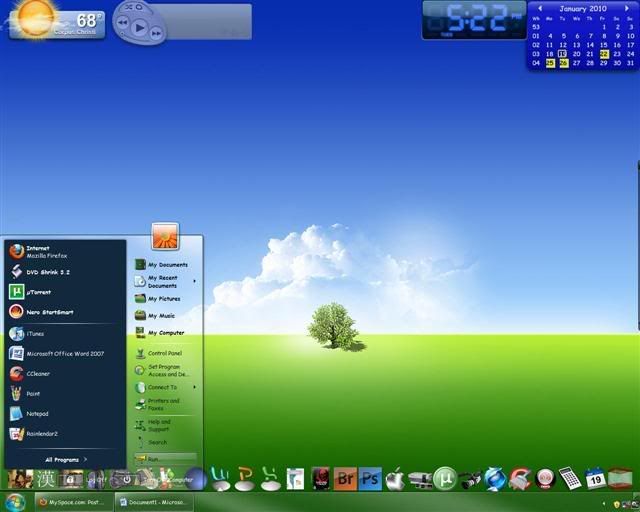Click the round red Nero dock icon

point(545,479)
